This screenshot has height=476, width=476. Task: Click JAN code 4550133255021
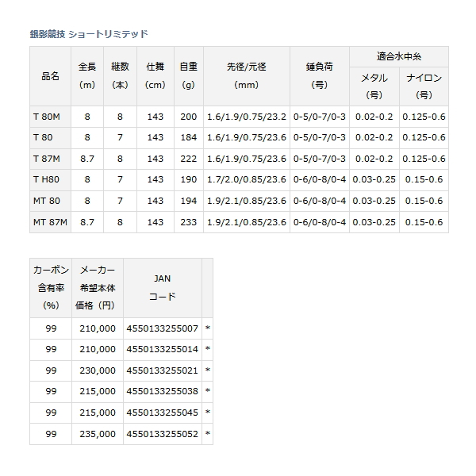coord(163,370)
